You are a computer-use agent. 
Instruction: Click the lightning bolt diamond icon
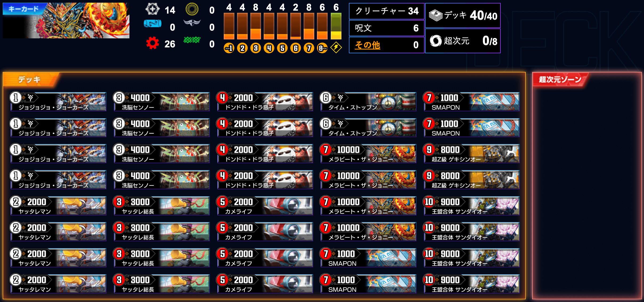(x=336, y=48)
